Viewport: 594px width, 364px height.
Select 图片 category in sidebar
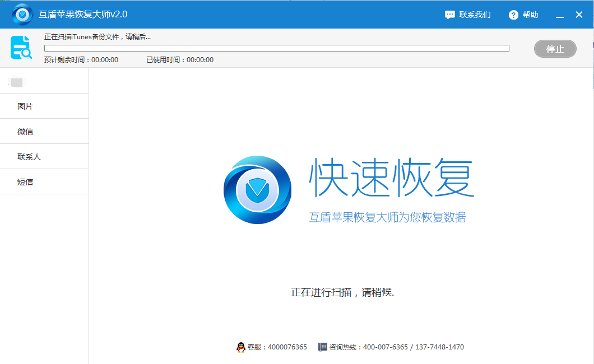tap(44, 106)
